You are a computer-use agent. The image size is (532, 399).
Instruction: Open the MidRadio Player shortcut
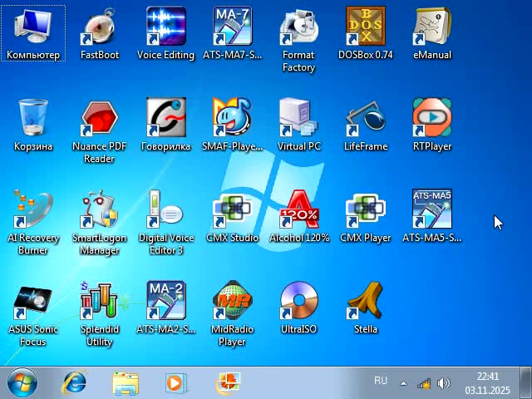click(232, 303)
